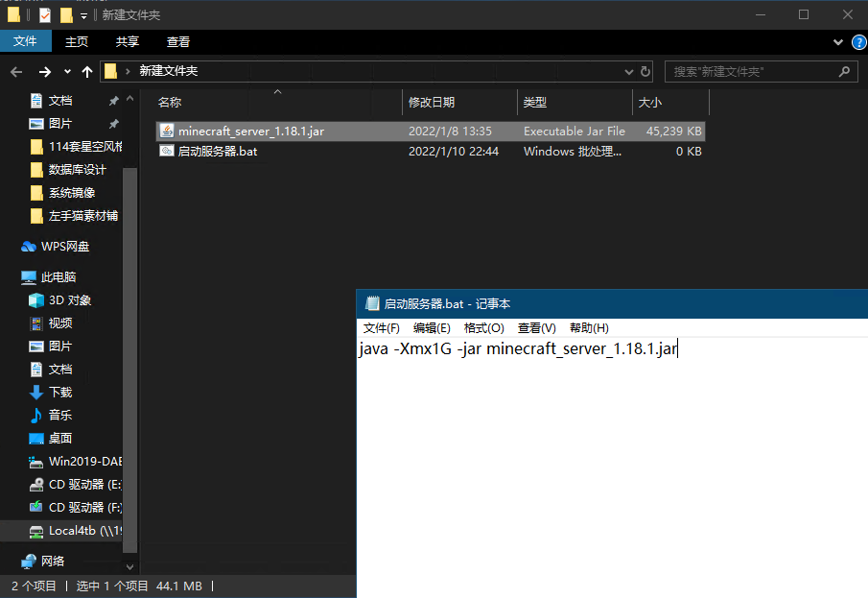Open Notepad's 格式(O) menu
Image resolution: width=868 pixels, height=598 pixels.
[x=483, y=328]
